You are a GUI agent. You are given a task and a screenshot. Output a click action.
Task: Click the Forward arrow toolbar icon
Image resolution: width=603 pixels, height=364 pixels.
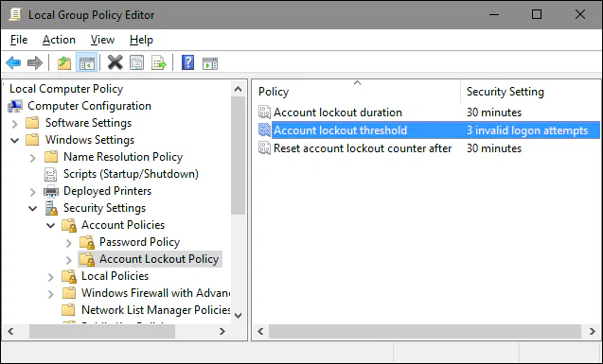tap(35, 62)
